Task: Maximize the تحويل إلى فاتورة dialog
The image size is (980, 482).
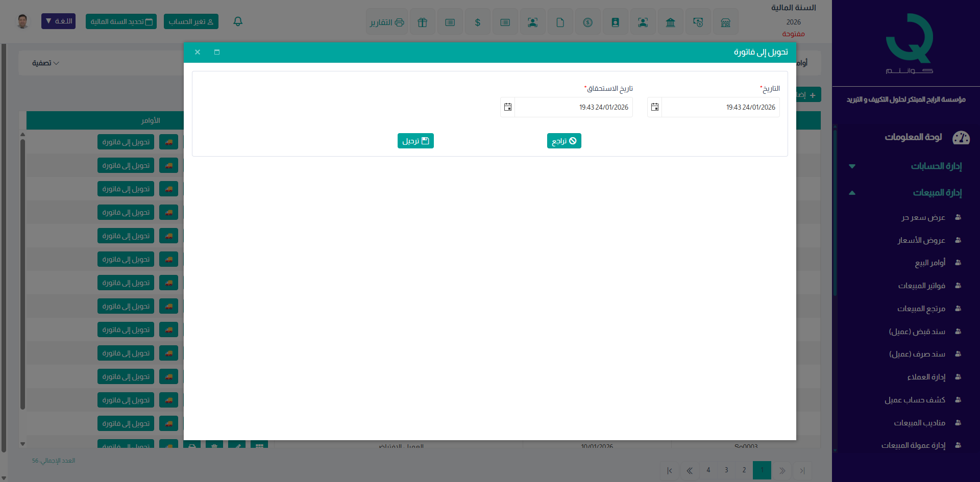Action: 217,52
